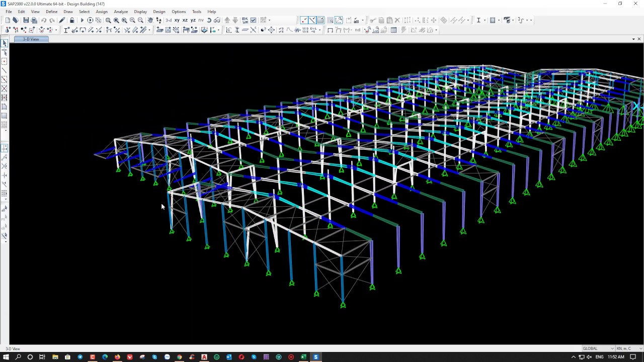Expand the I-section frame design dropdown arrow
The width and height of the screenshot is (644, 362).
(484, 20)
